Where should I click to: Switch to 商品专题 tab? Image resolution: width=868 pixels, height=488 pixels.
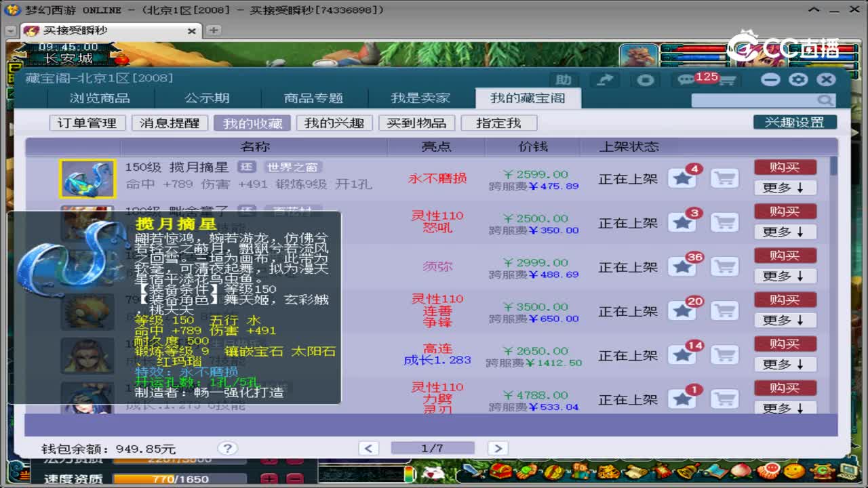(x=313, y=98)
